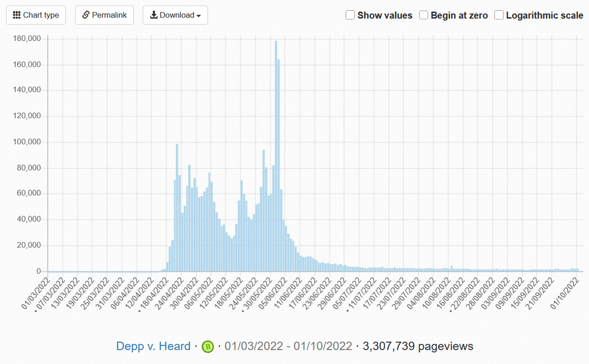
Task: Click the green B-class article badge
Action: click(x=208, y=347)
